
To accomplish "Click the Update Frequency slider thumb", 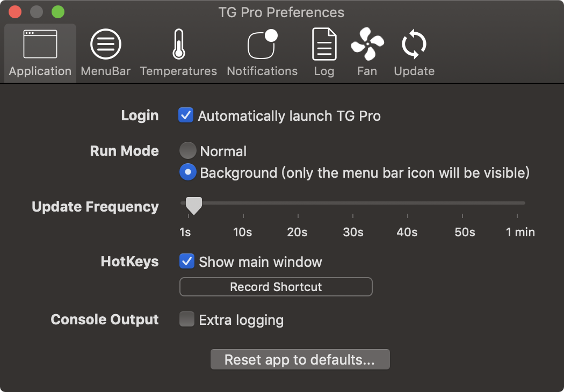I will pos(193,206).
